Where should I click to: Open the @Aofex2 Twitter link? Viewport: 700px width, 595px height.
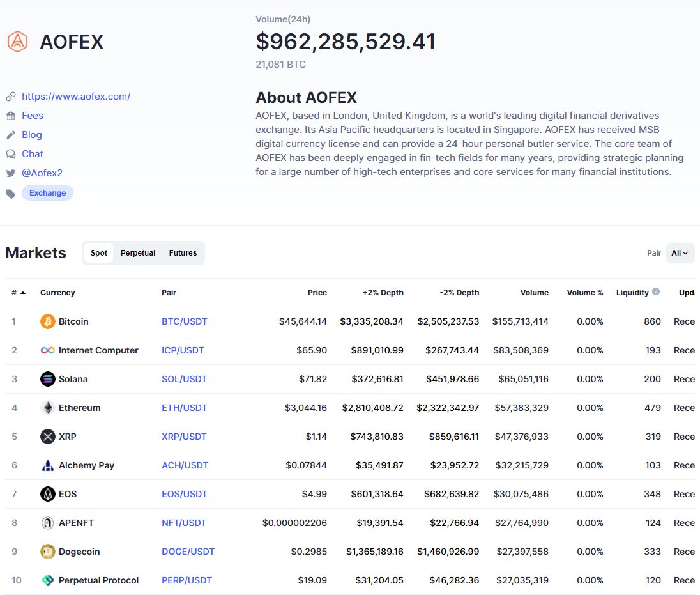(42, 173)
